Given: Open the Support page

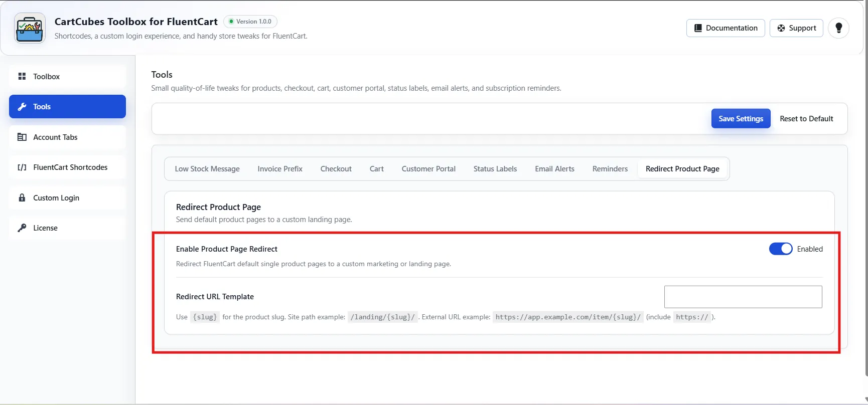Looking at the screenshot, I should click(796, 28).
